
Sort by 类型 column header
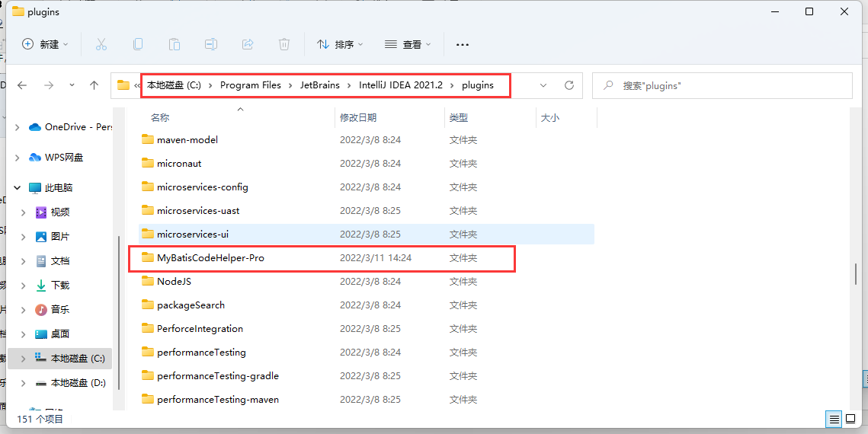[x=459, y=118]
